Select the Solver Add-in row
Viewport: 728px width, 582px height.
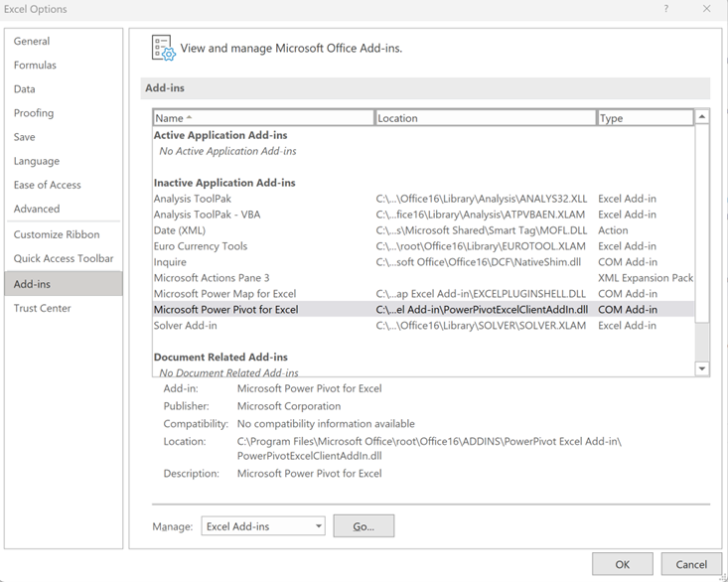(423, 326)
